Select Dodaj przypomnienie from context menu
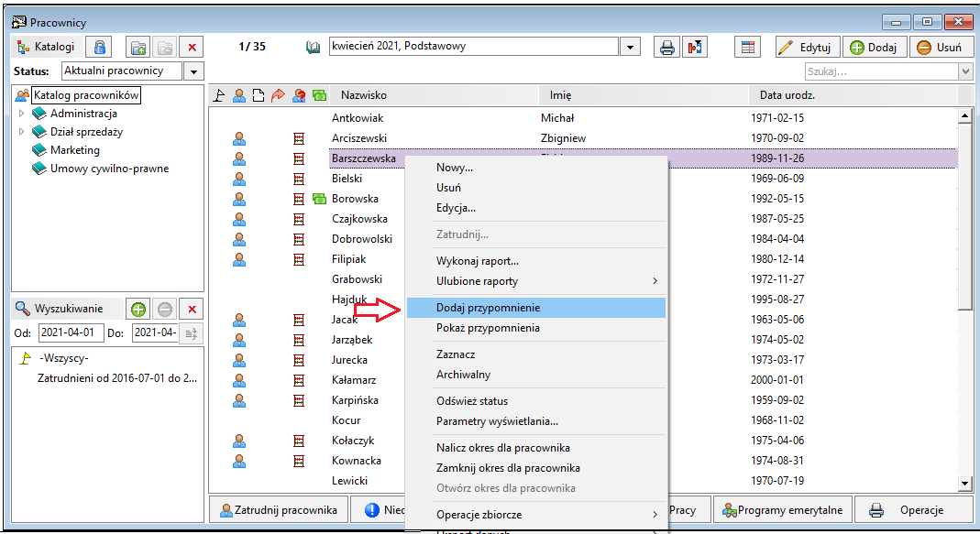Viewport: 980px width, 534px height. coord(536,308)
